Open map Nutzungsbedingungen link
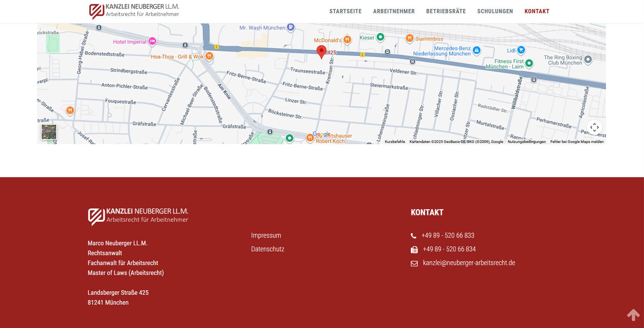This screenshot has width=644, height=328. pos(526,142)
